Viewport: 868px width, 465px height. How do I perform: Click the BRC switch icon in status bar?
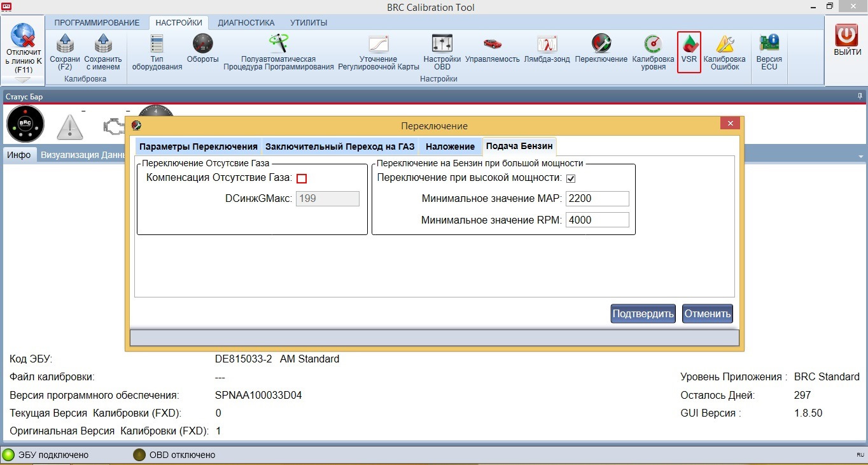(x=25, y=124)
